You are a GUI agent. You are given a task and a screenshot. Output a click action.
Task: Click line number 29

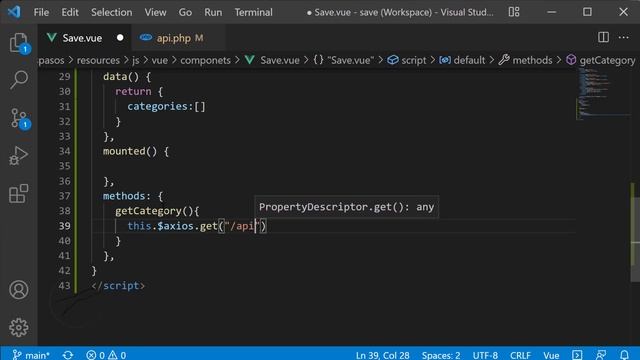(64, 76)
